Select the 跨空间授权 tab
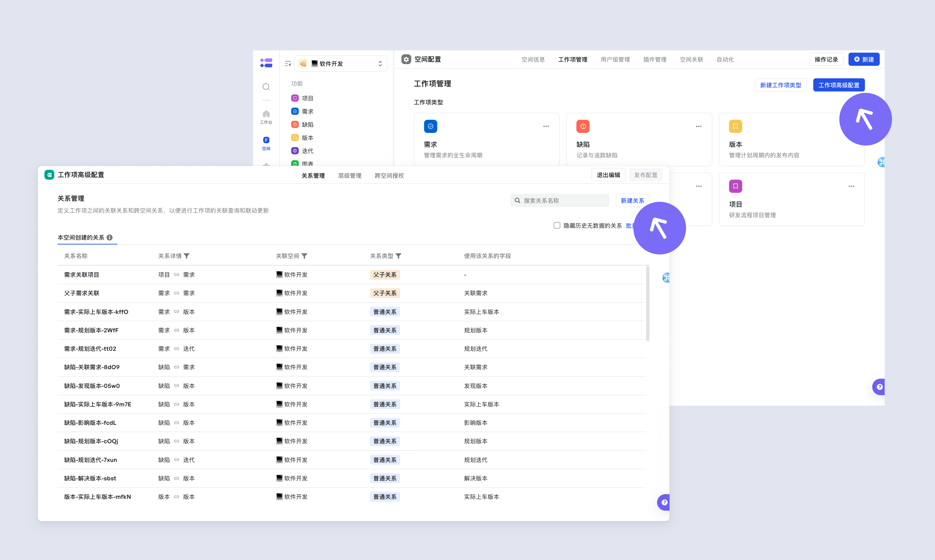Viewport: 935px width, 560px height. click(x=389, y=176)
